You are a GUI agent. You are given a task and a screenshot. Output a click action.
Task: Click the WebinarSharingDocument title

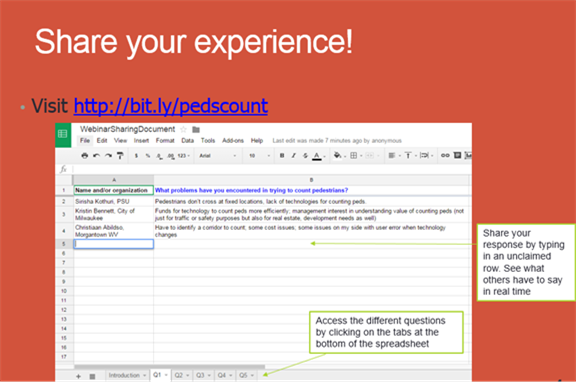click(127, 129)
